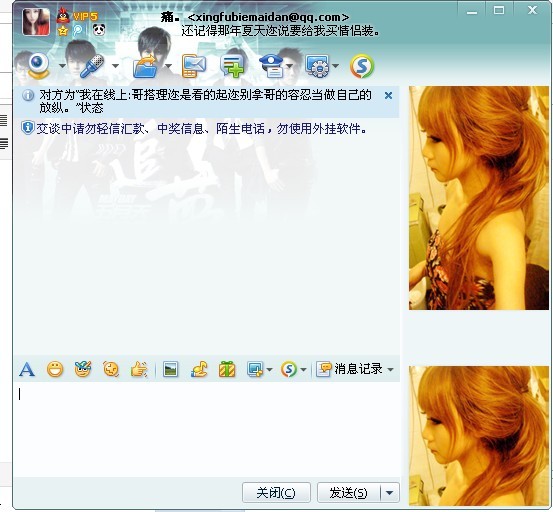The height and width of the screenshot is (512, 553).
Task: Expand the microphone voice options arrow
Action: tap(115, 66)
